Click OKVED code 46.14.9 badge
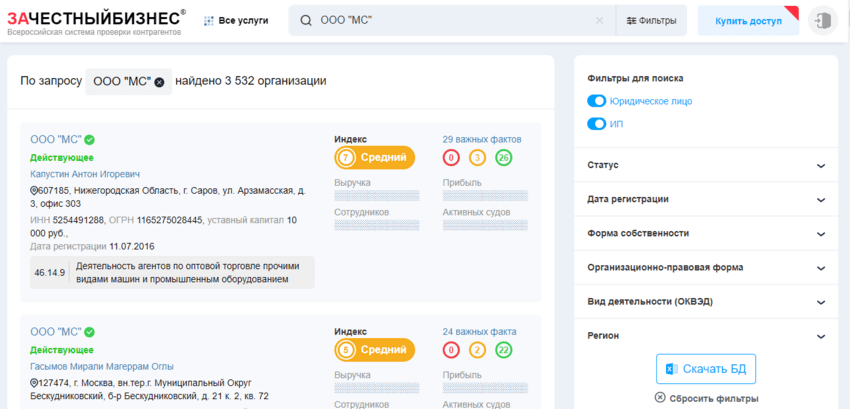 pos(49,272)
